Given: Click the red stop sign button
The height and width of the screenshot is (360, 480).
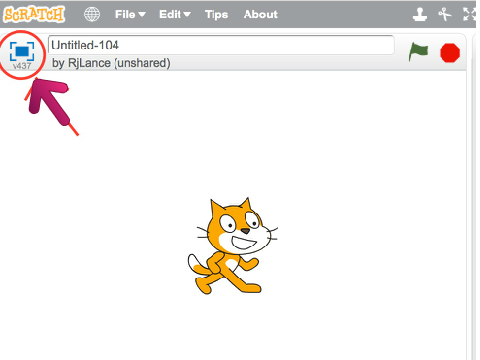Looking at the screenshot, I should pos(450,53).
